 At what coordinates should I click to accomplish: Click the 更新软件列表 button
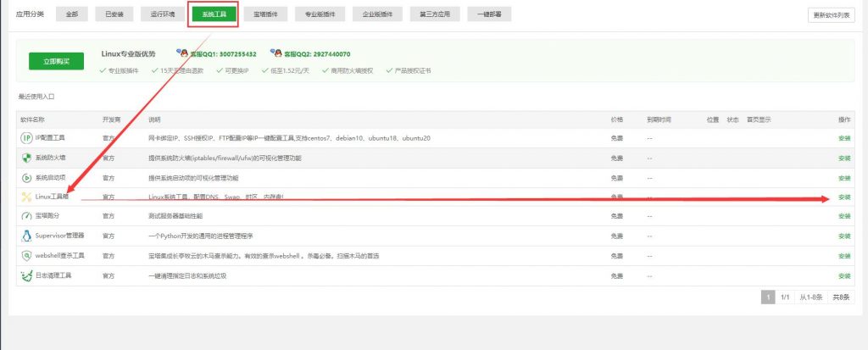point(831,15)
